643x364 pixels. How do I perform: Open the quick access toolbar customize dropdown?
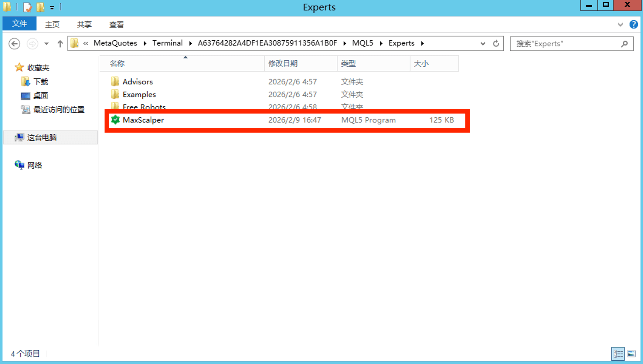tap(52, 8)
